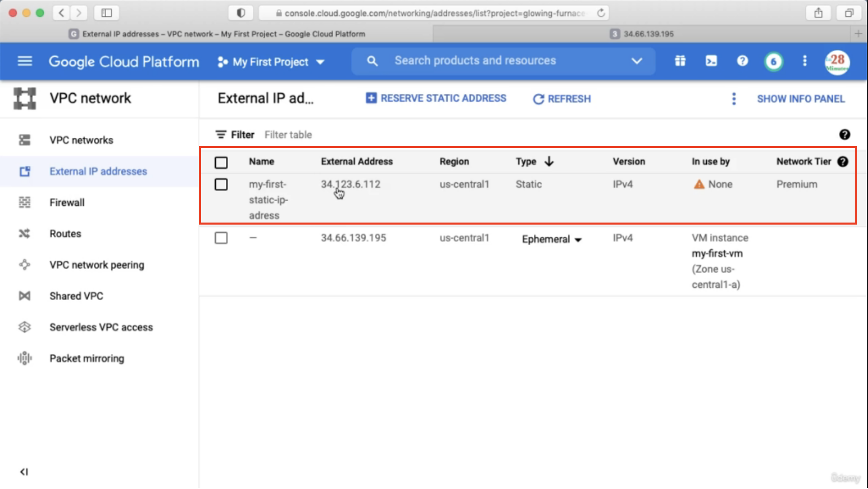Open the free trial gift icon

click(x=680, y=61)
